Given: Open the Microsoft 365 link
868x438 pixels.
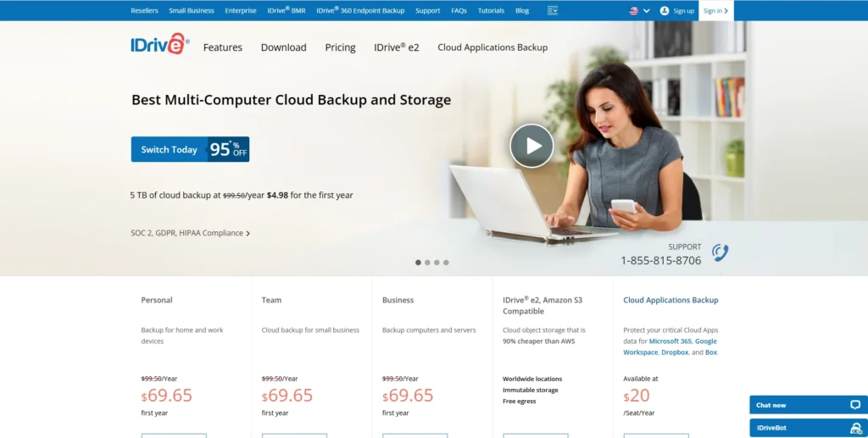Looking at the screenshot, I should (670, 341).
